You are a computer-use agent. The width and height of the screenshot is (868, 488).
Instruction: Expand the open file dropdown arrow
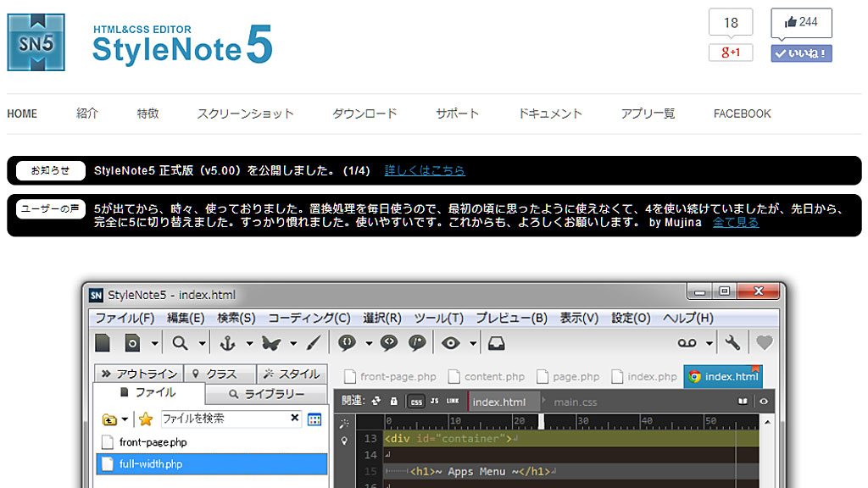154,344
